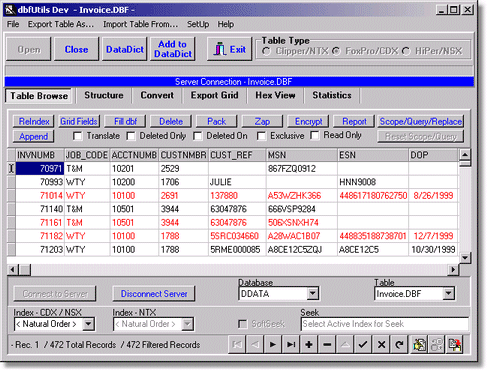Switch to the Export Grid tab
The height and width of the screenshot is (371, 487).
coord(214,95)
